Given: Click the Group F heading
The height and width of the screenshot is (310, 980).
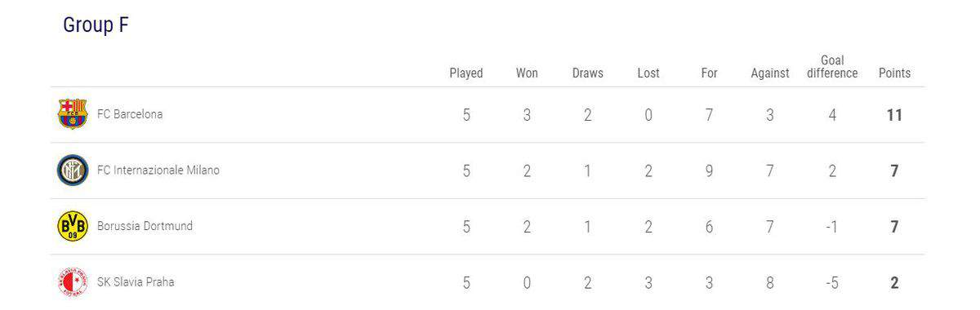Looking at the screenshot, I should click(x=96, y=25).
